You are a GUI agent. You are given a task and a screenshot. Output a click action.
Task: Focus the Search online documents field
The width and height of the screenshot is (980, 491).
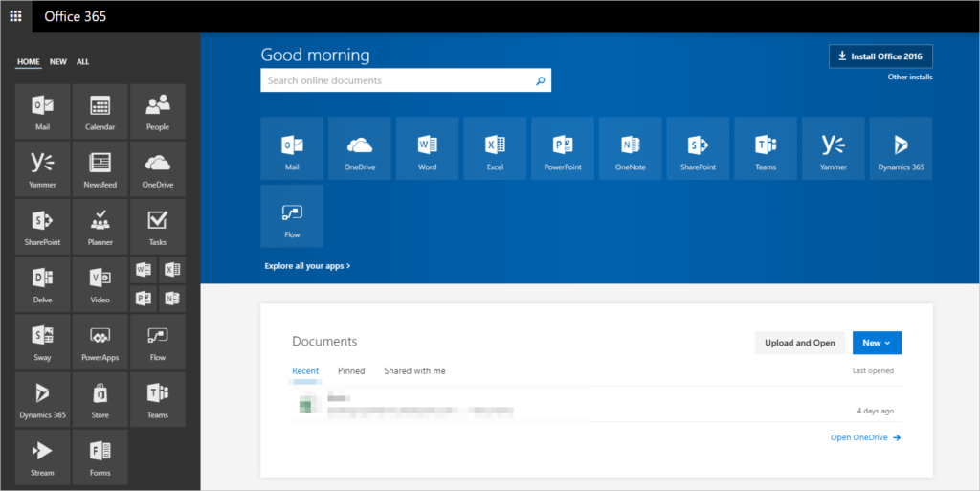point(406,80)
